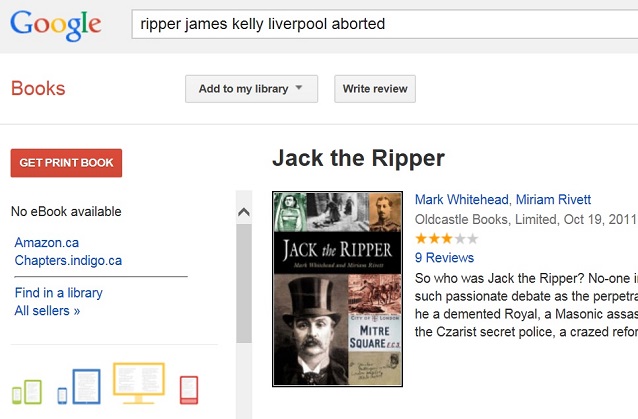This screenshot has height=419, width=638.
Task: Open the Add to my library dropdown
Action: click(x=251, y=89)
